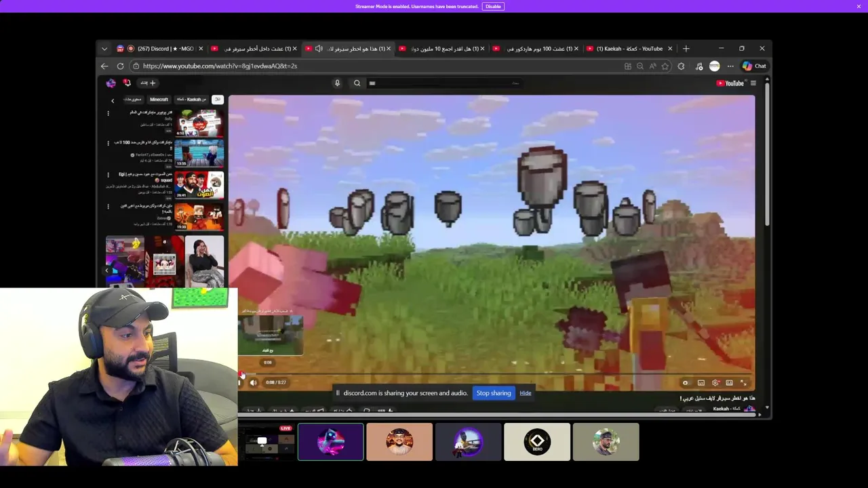Open options for the 6:10 video
This screenshot has height=488, width=868.
(x=108, y=113)
